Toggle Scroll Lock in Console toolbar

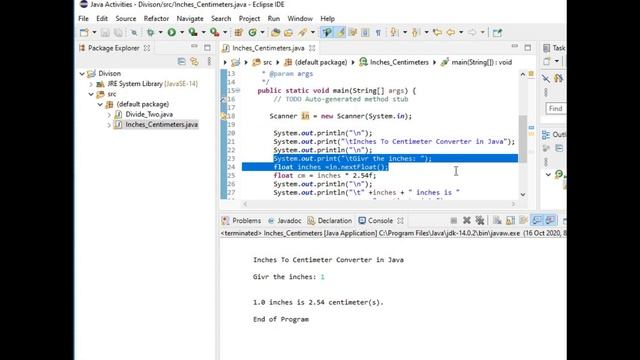(x=510, y=220)
